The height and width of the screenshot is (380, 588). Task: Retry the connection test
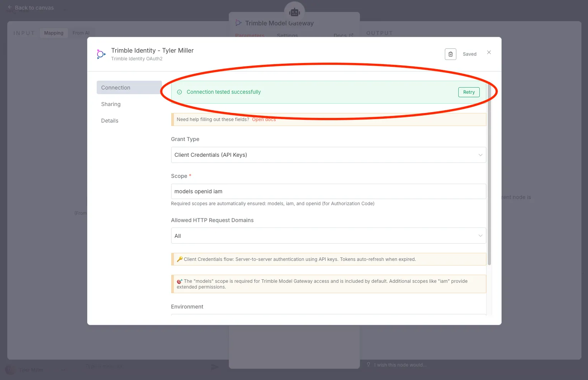click(x=469, y=92)
